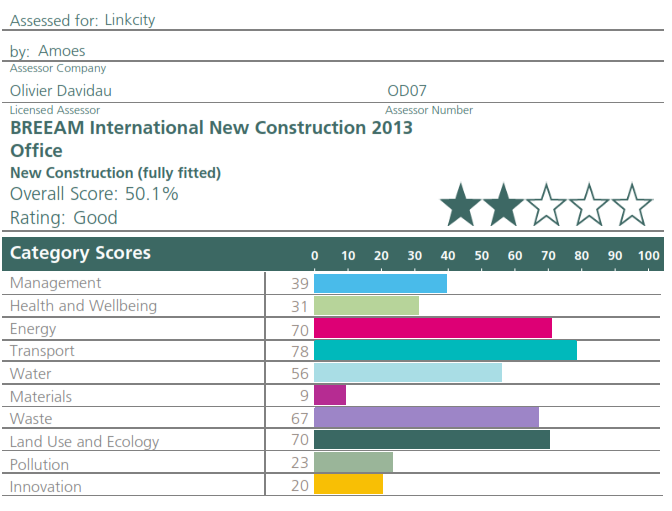Click the Land Use and Ecology score 70
This screenshot has width=672, height=511.
[x=300, y=440]
